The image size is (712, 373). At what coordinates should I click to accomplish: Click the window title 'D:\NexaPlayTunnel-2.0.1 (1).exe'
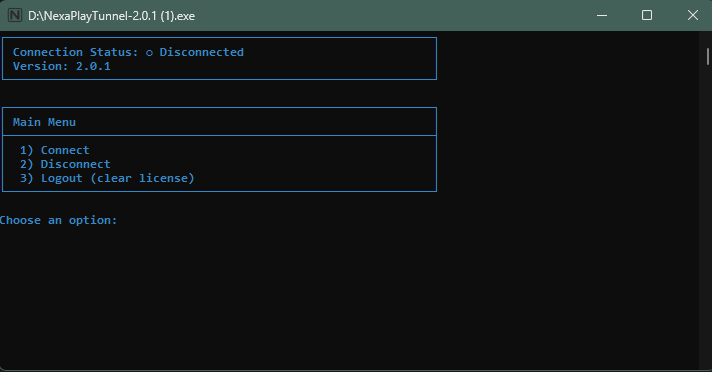point(111,16)
